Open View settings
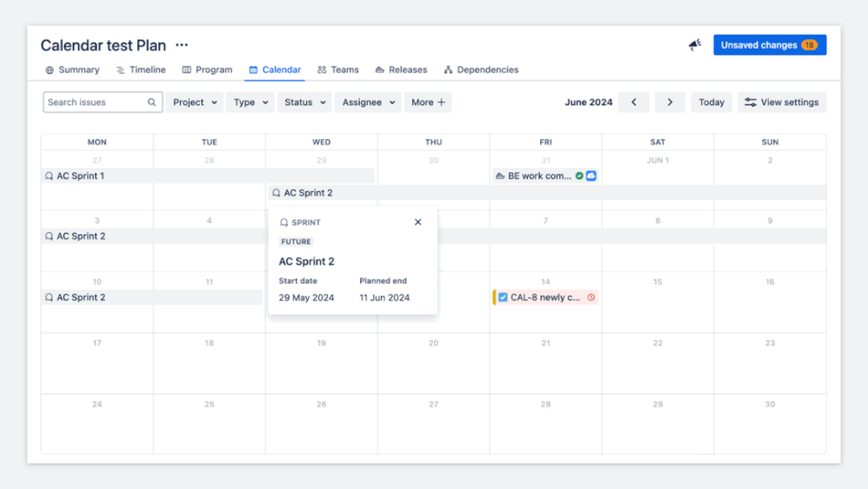This screenshot has height=489, width=868. 782,103
